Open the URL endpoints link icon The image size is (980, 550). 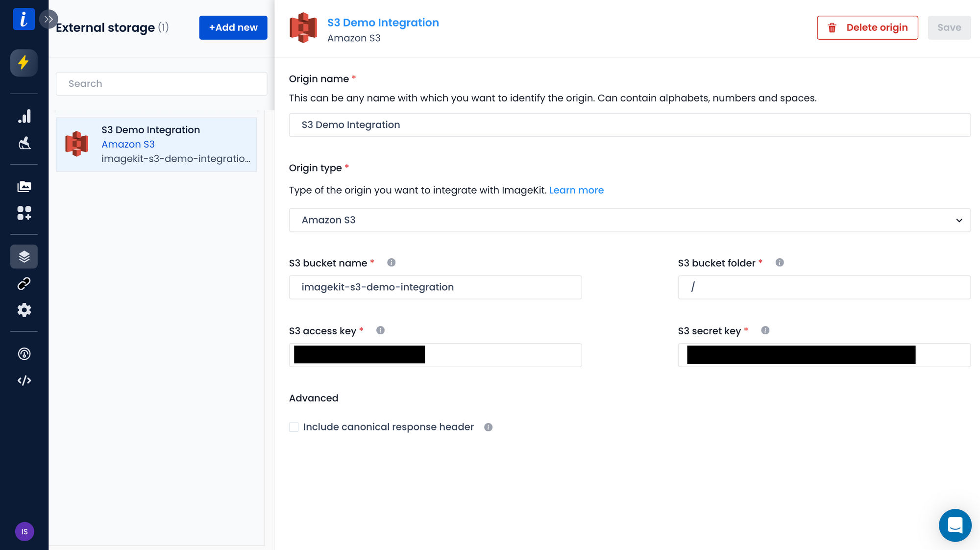tap(24, 283)
